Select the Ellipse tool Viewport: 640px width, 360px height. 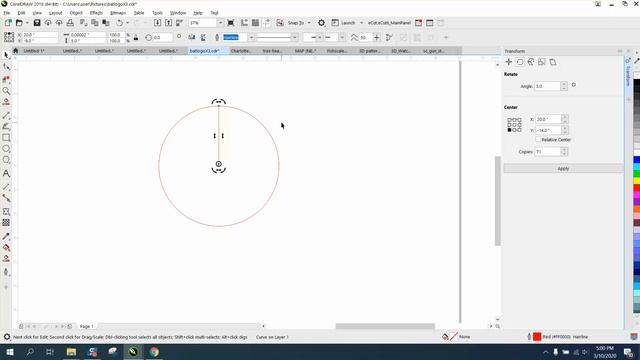pyautogui.click(x=6, y=149)
